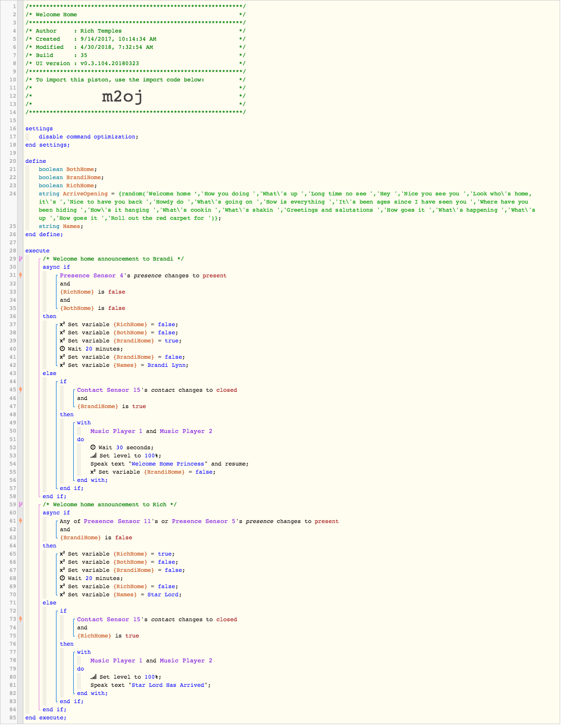Click 'Presence Sensor 11' device on line 61

pos(118,521)
